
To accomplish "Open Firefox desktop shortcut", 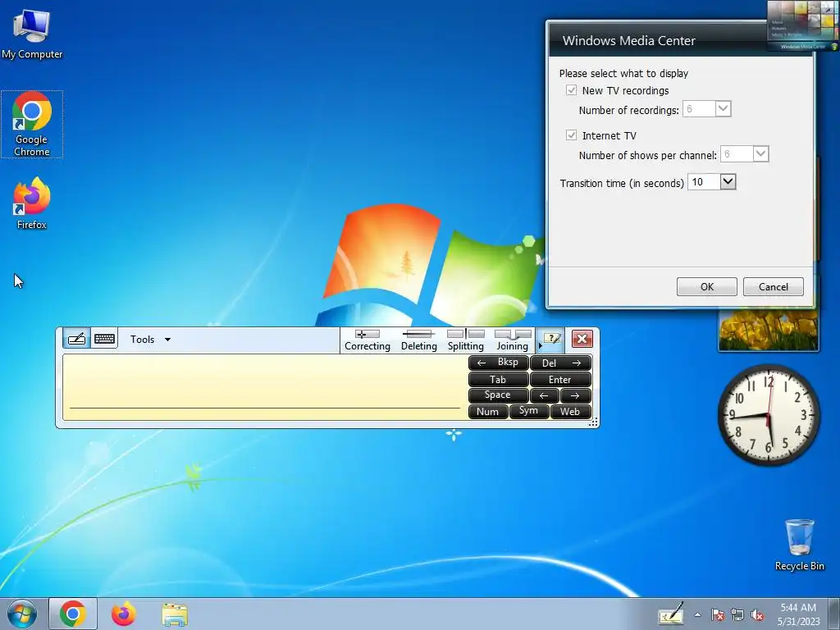I will pyautogui.click(x=32, y=203).
